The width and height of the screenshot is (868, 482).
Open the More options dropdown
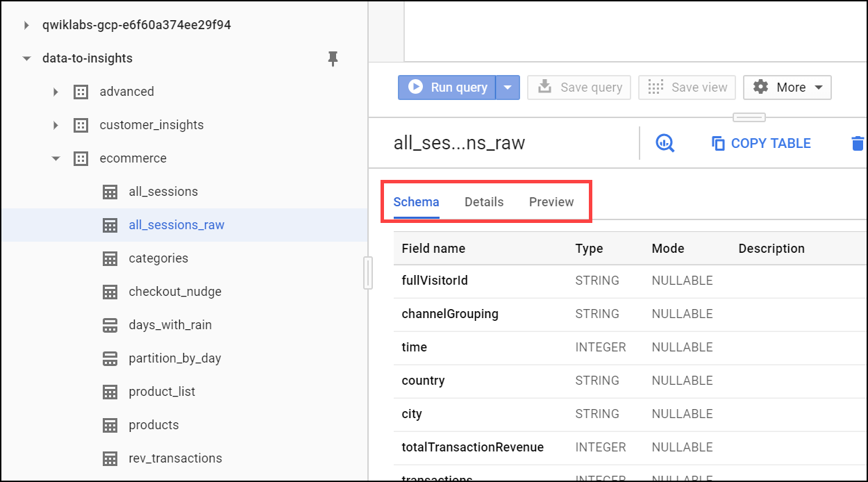787,88
